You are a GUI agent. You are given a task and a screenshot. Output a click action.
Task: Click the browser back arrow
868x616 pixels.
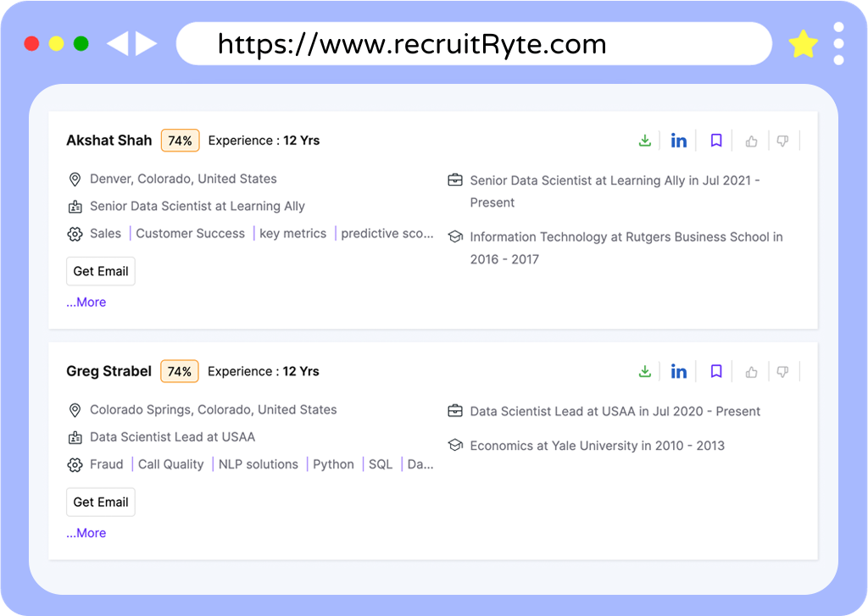[119, 43]
